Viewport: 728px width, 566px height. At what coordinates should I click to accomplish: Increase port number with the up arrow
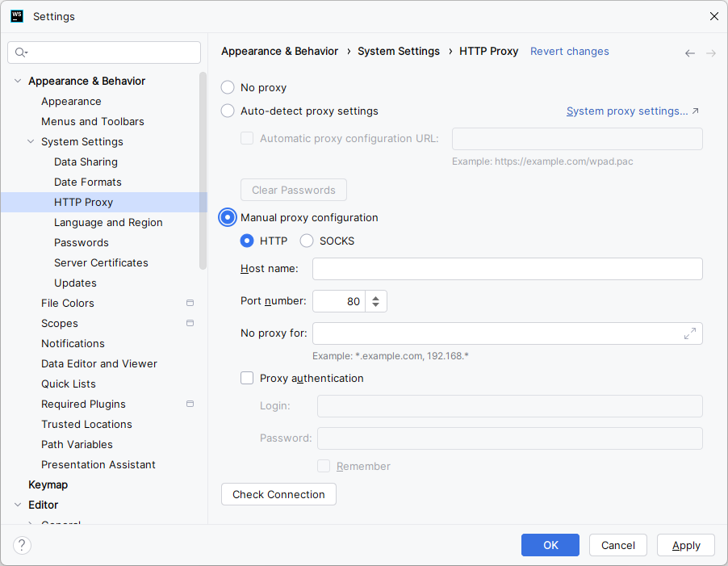coord(375,298)
